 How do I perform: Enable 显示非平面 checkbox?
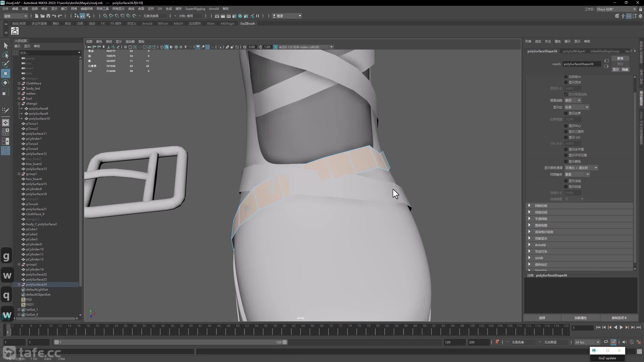(x=566, y=150)
